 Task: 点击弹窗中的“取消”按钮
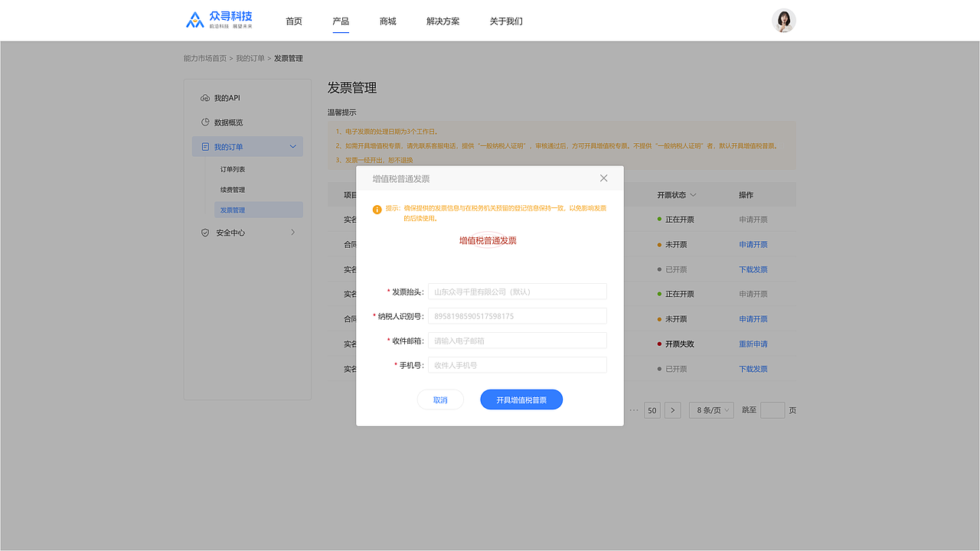coord(440,399)
